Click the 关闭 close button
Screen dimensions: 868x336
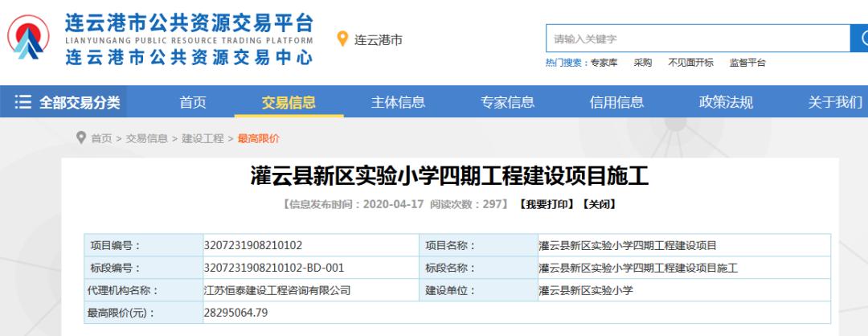tap(599, 204)
